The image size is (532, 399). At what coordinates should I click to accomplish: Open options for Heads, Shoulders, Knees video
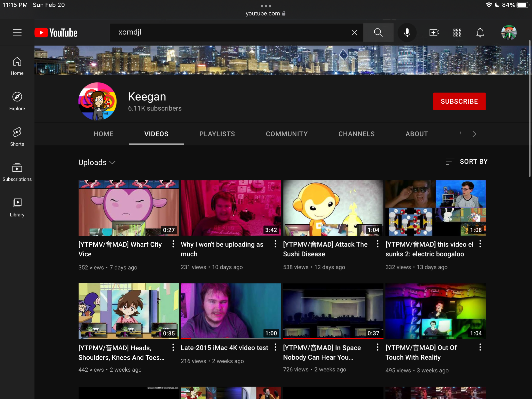[173, 347]
